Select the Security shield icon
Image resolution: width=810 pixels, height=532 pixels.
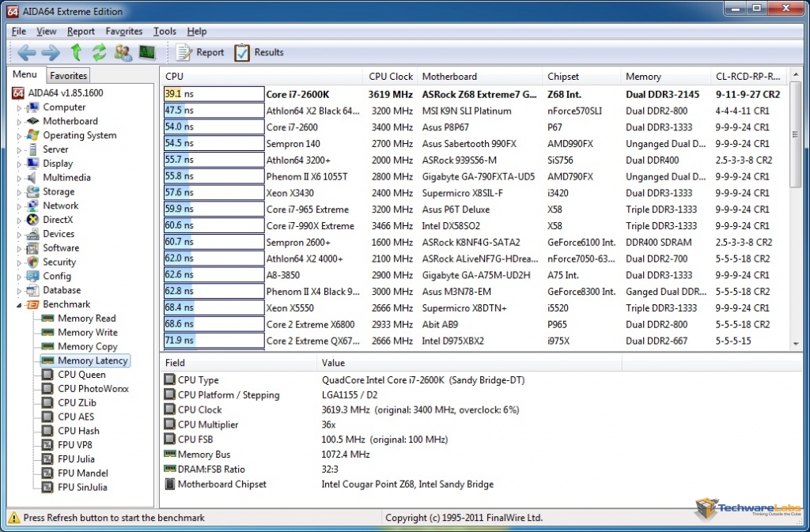[33, 262]
